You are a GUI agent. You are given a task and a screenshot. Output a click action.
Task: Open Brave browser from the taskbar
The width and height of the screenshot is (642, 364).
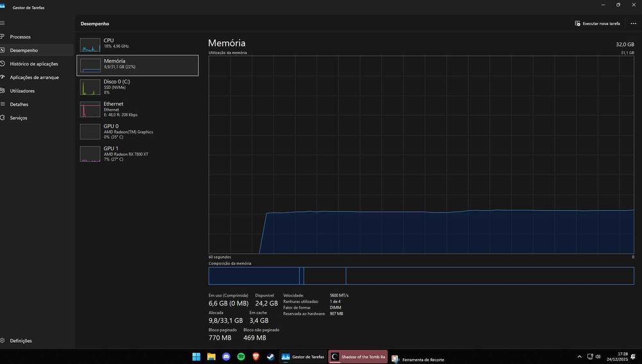pyautogui.click(x=256, y=357)
